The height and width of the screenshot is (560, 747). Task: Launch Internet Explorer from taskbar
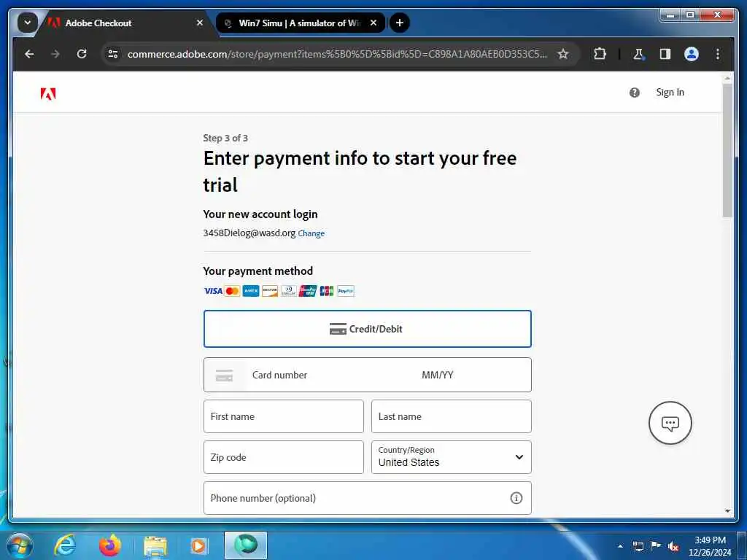65,545
